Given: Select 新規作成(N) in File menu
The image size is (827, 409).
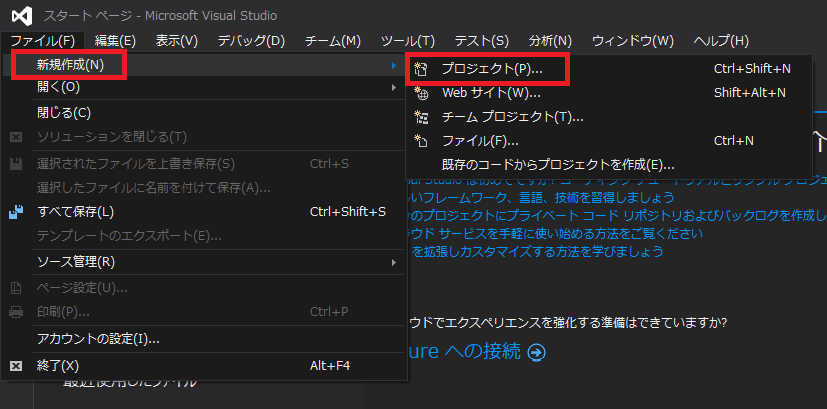Looking at the screenshot, I should (203, 65).
